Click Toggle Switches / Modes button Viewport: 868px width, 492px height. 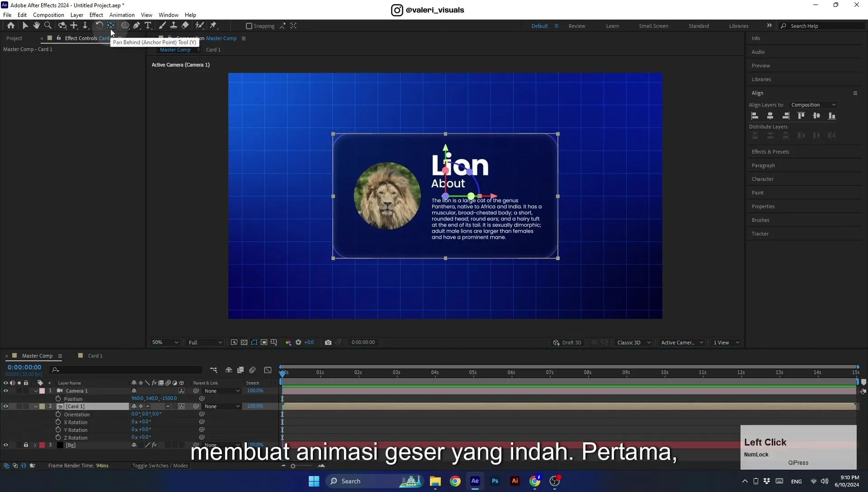[160, 466]
